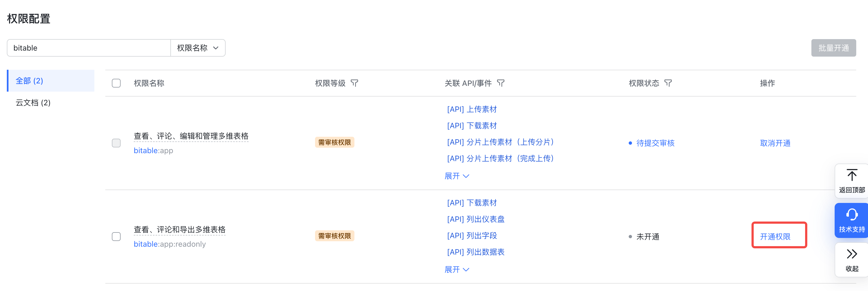The image size is (868, 291).
Task: Expand 展开 API list for bitable:app row
Action: point(457,176)
